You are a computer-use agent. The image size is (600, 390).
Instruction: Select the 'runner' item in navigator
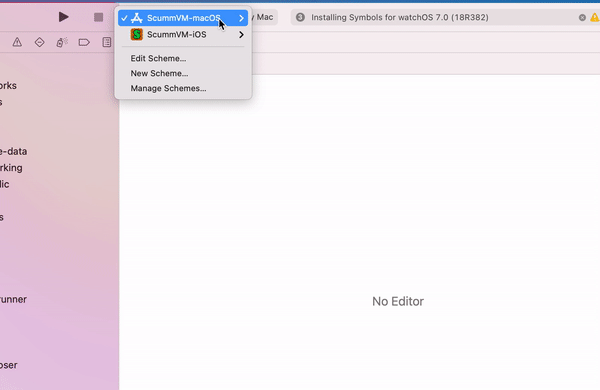pos(13,299)
